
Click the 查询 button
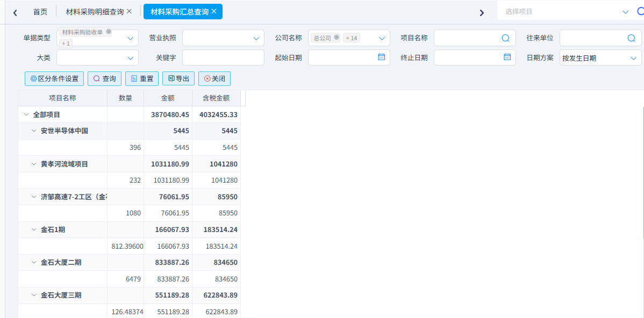104,79
